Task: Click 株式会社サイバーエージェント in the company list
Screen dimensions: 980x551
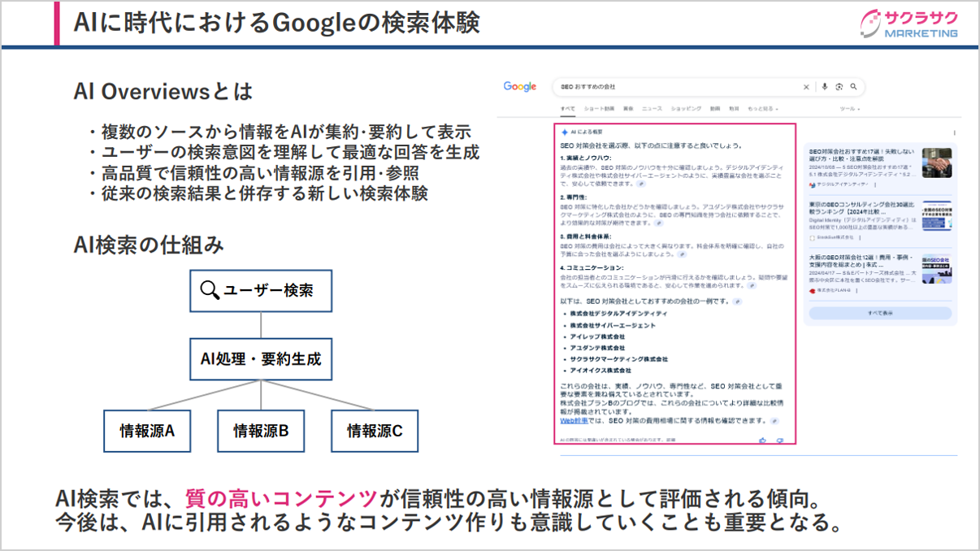Action: [613, 325]
